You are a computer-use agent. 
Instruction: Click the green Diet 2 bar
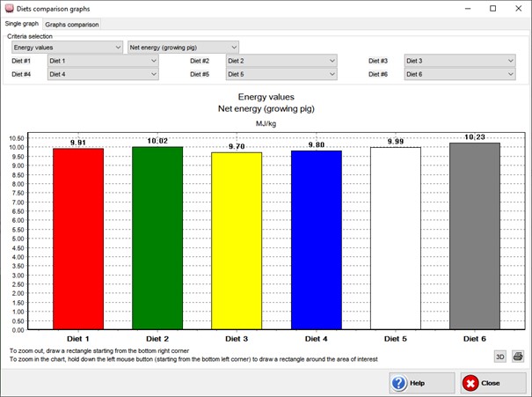pos(157,238)
